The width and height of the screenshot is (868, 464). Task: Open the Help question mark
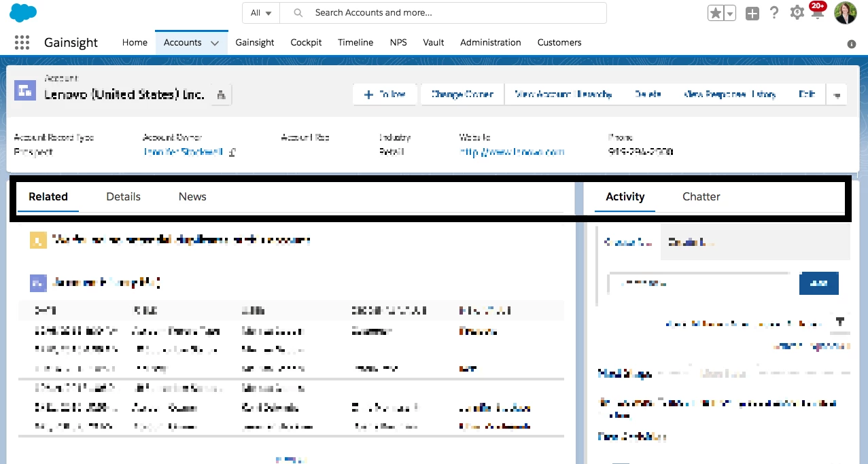tap(774, 12)
